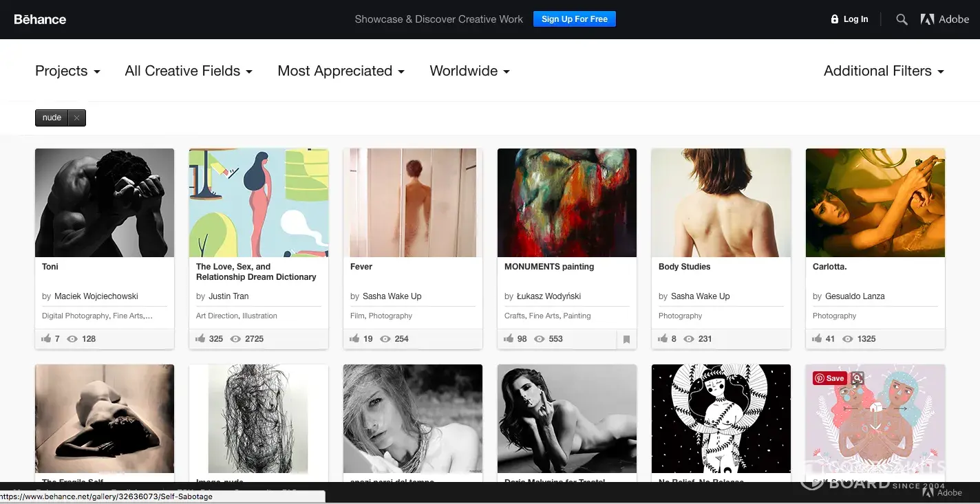Click the Body Studies project title
The width and height of the screenshot is (980, 504).
pyautogui.click(x=684, y=267)
